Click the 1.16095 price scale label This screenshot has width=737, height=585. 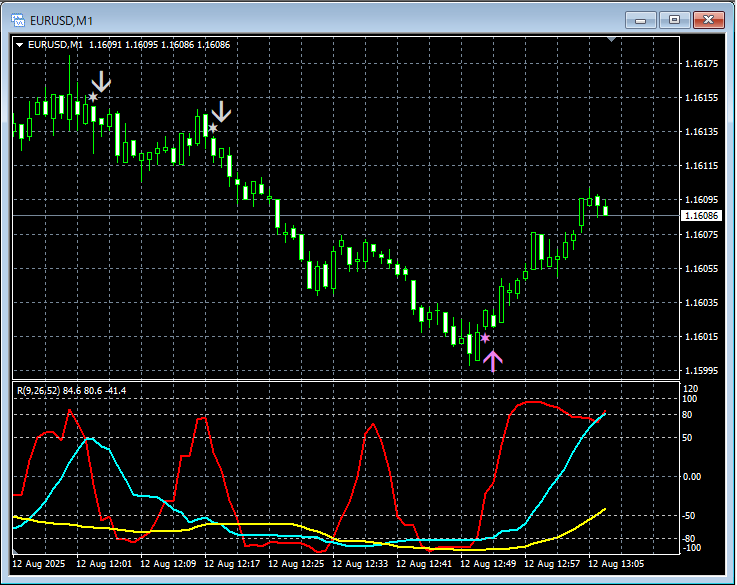point(701,200)
